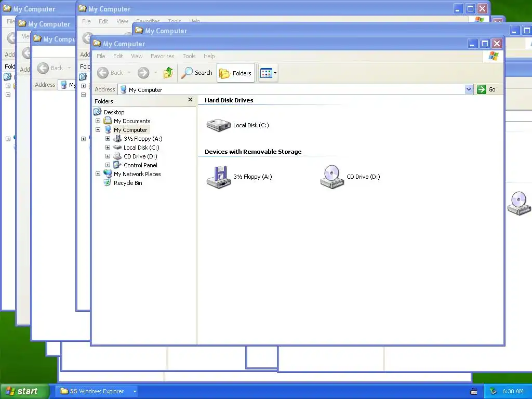Minimize the front My Computer window
Viewport: 532px width, 399px height.
click(x=473, y=44)
